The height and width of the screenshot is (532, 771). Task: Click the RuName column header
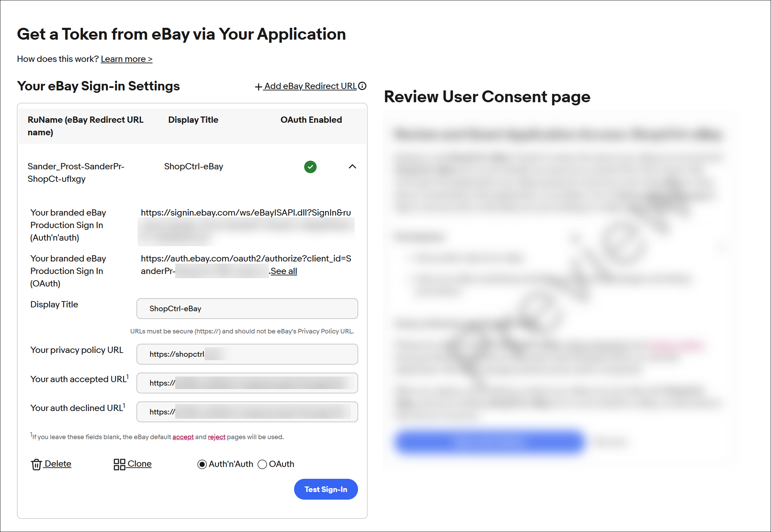(x=86, y=126)
